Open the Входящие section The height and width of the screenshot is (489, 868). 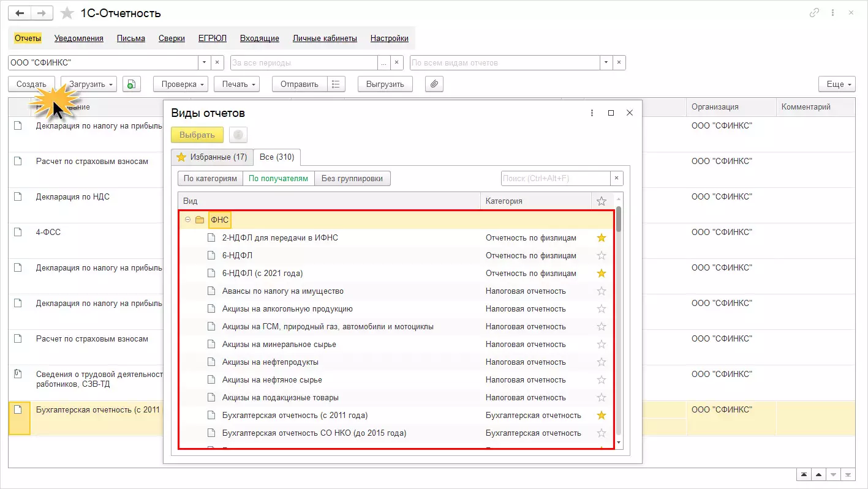pyautogui.click(x=260, y=38)
